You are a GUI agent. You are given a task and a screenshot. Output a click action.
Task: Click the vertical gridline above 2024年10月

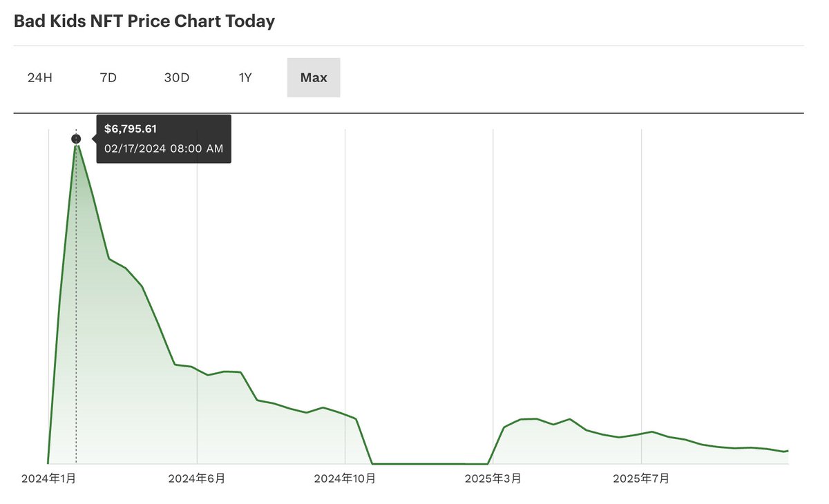[x=345, y=276]
